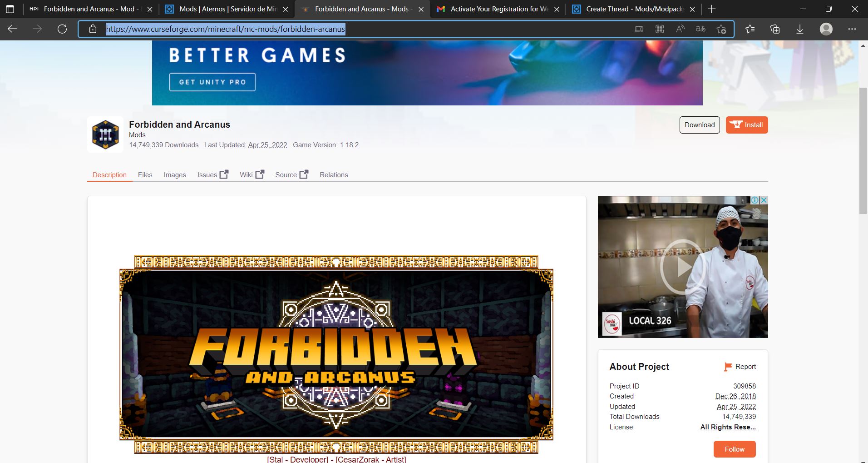Open the read aloud icon
The height and width of the screenshot is (463, 868).
[680, 29]
